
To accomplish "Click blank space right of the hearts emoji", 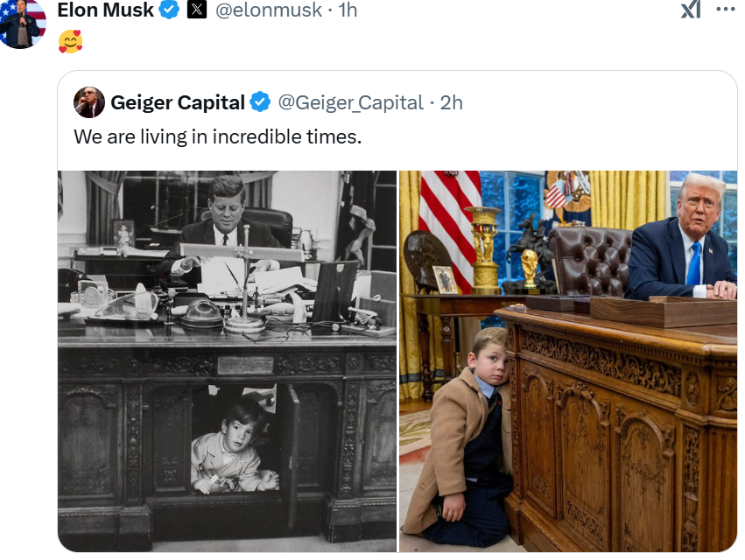I will (350, 41).
